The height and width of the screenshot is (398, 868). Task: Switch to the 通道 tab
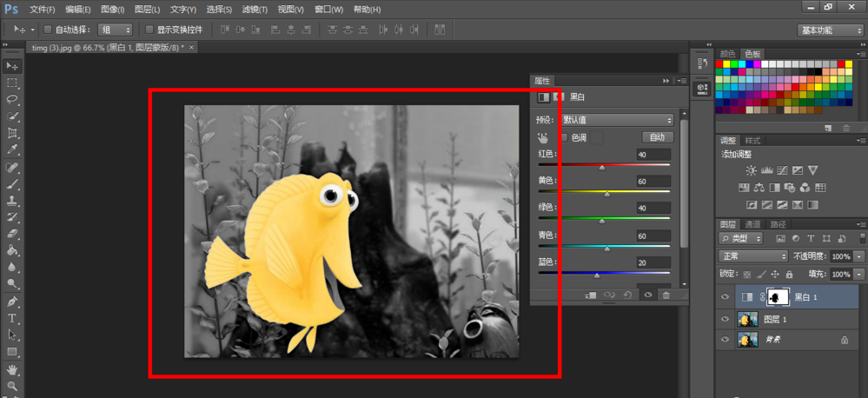(x=752, y=224)
